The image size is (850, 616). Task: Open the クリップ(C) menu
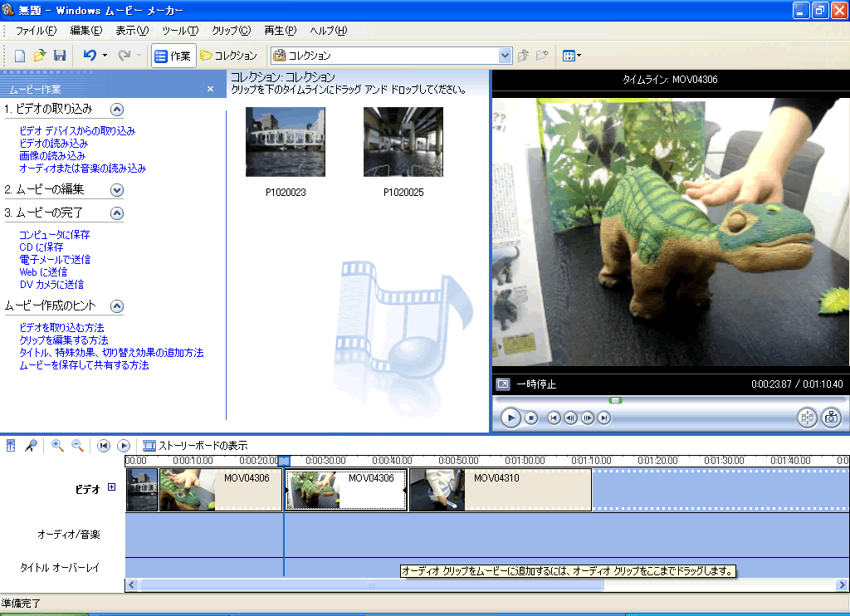[231, 31]
